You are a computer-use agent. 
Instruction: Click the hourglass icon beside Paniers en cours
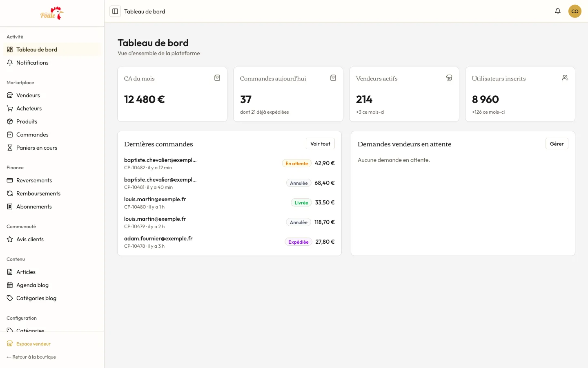click(x=10, y=148)
